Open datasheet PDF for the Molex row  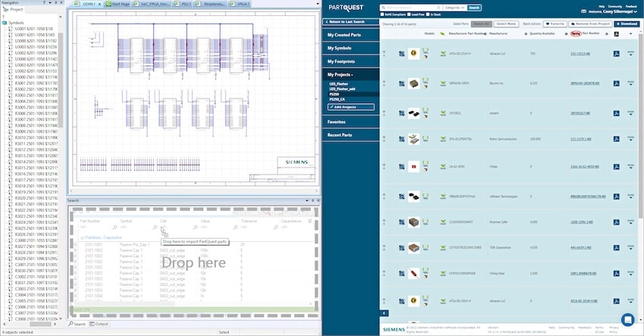(x=616, y=167)
